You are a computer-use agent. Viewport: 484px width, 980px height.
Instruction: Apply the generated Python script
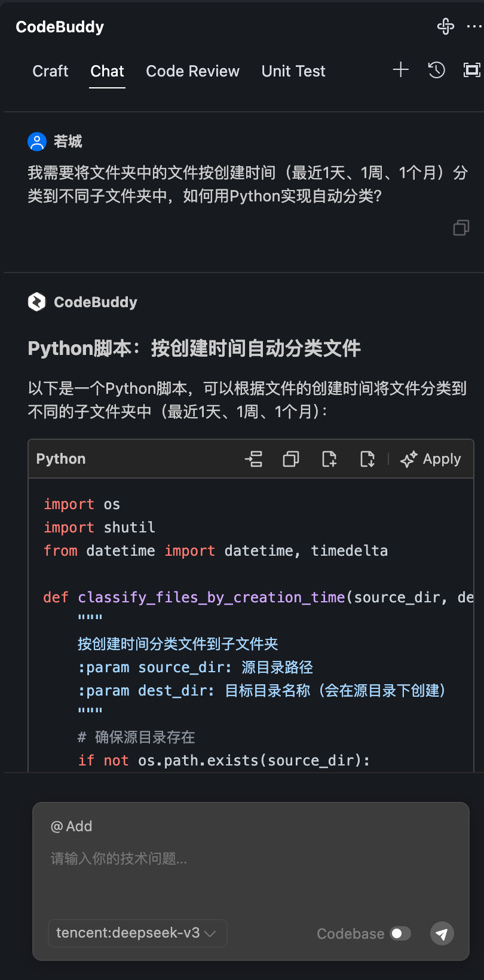click(430, 459)
